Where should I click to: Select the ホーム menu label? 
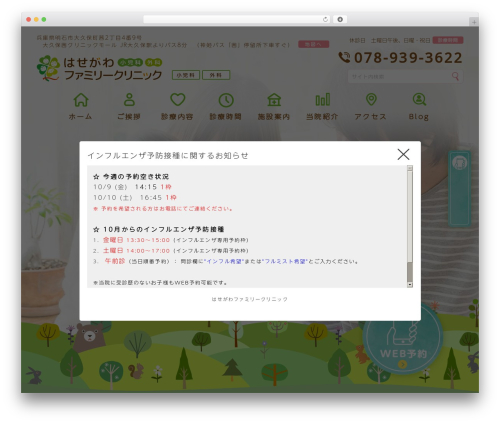(80, 117)
